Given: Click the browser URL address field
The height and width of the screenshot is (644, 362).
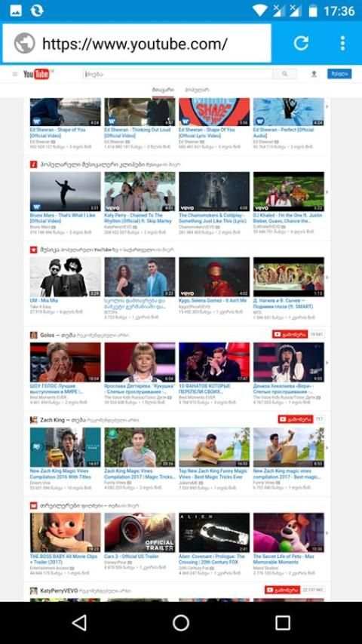Looking at the screenshot, I should [x=137, y=43].
